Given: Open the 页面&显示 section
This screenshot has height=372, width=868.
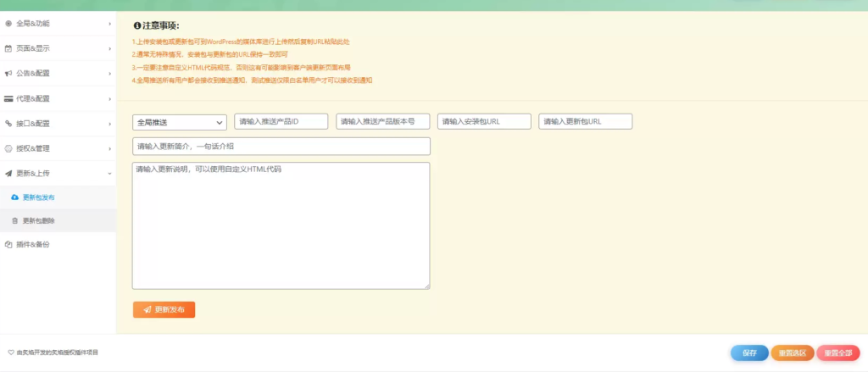Looking at the screenshot, I should point(58,48).
